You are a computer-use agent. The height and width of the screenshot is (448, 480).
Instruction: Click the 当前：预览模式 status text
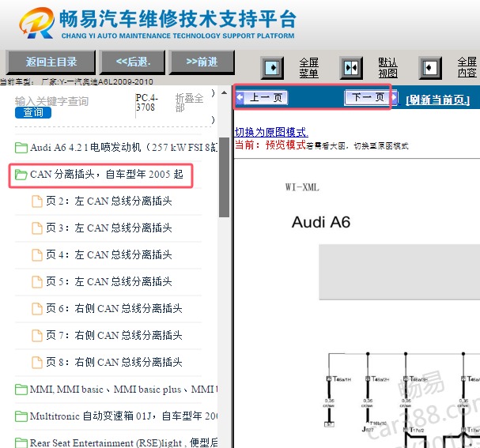(270, 145)
